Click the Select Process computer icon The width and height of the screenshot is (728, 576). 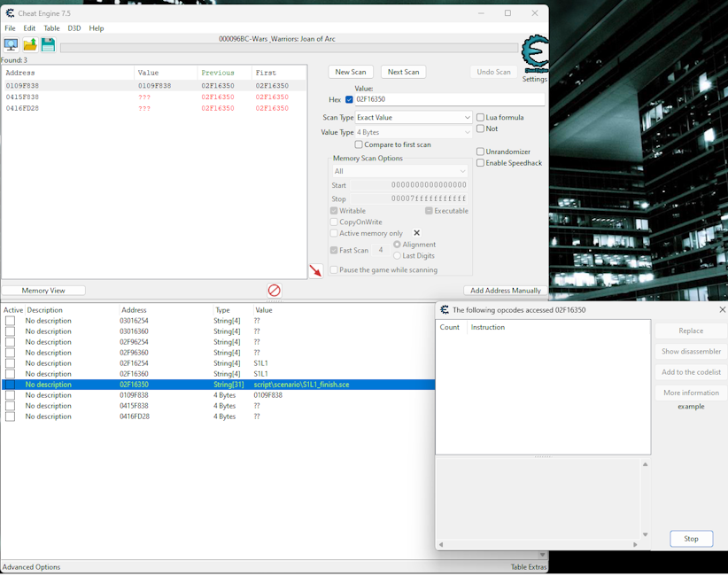[x=11, y=44]
